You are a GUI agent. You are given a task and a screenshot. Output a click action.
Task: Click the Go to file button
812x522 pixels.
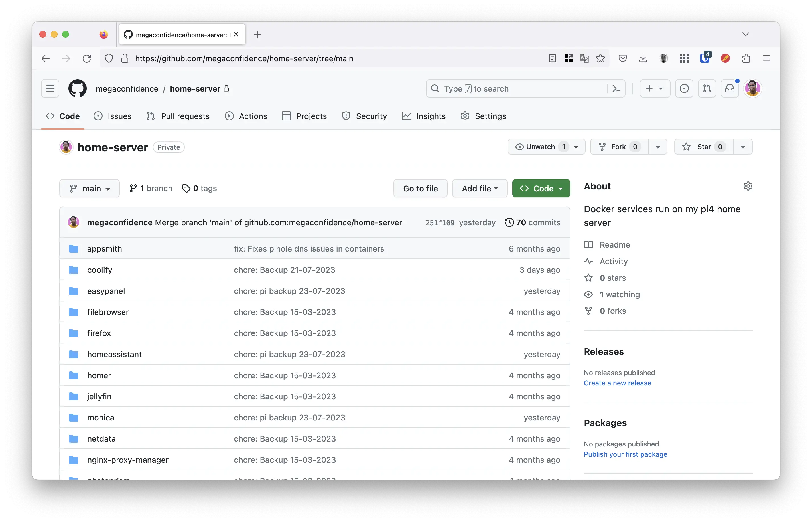coord(420,188)
